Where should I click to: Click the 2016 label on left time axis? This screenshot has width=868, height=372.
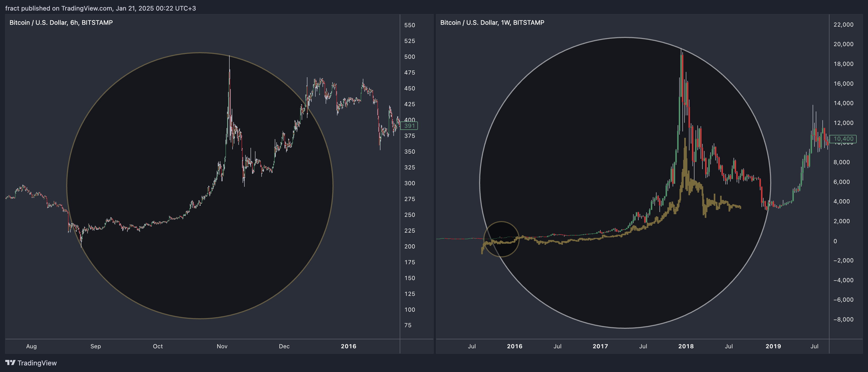348,346
